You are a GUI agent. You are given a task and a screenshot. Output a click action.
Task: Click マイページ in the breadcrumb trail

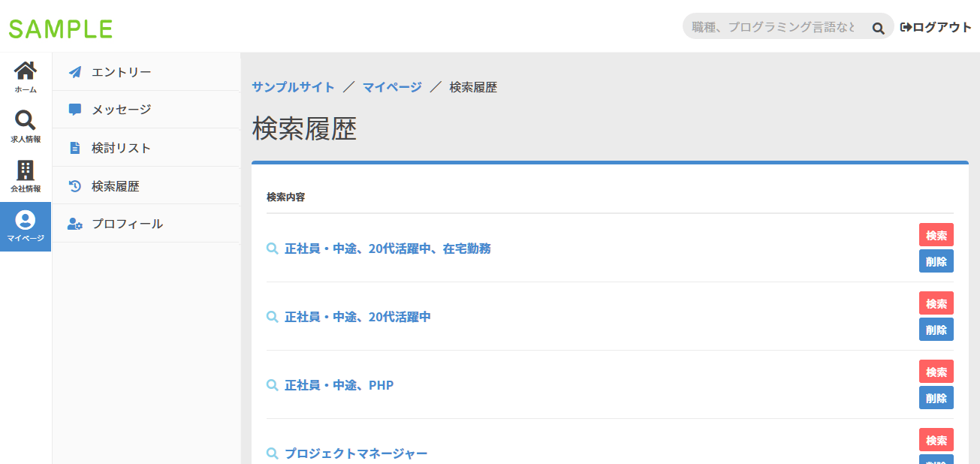pyautogui.click(x=391, y=86)
